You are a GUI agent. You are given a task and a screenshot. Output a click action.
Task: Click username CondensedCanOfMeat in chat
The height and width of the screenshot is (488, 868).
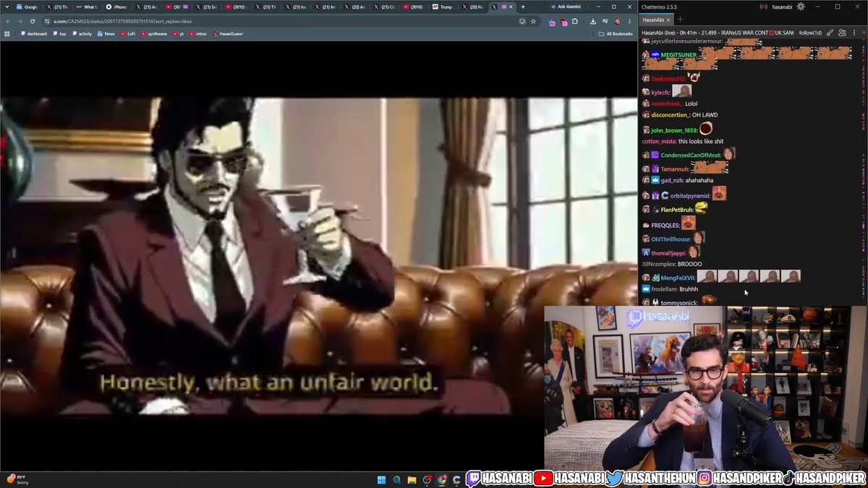pyautogui.click(x=690, y=155)
